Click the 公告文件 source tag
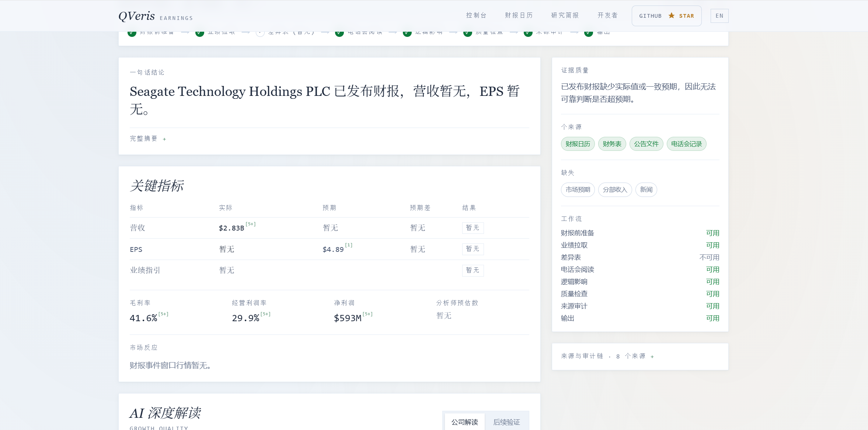 point(646,144)
